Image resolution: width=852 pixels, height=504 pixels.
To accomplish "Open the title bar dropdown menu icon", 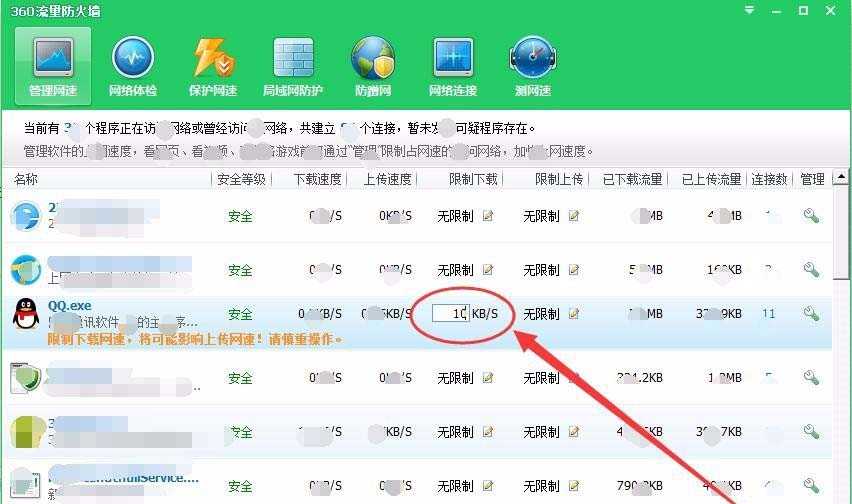I will [749, 10].
